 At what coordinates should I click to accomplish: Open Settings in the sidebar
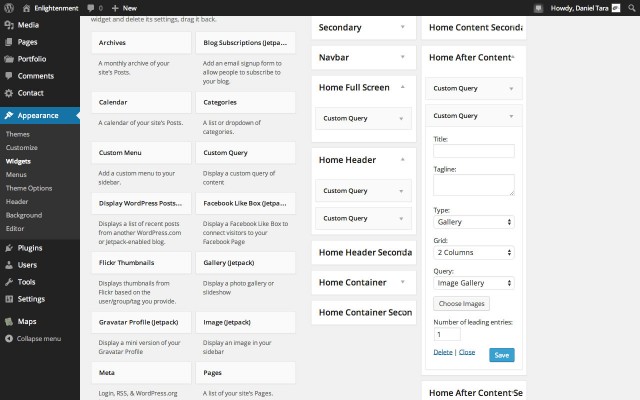30,299
